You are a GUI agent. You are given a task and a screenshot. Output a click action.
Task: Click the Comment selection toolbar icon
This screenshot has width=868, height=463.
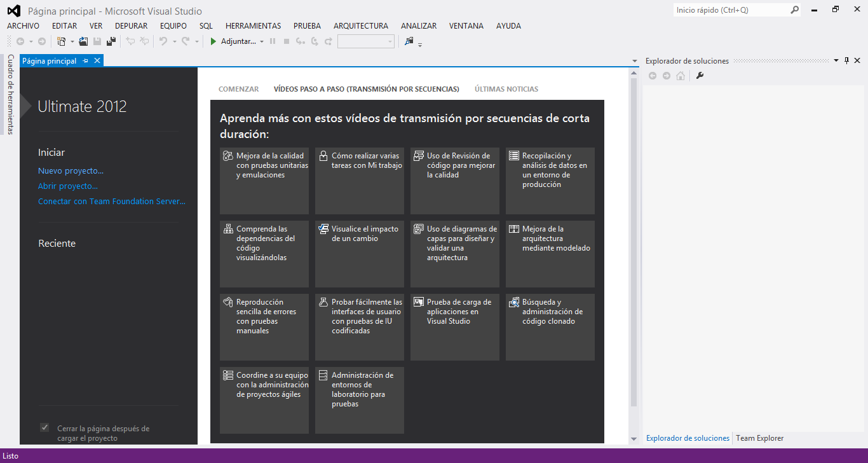tap(130, 41)
